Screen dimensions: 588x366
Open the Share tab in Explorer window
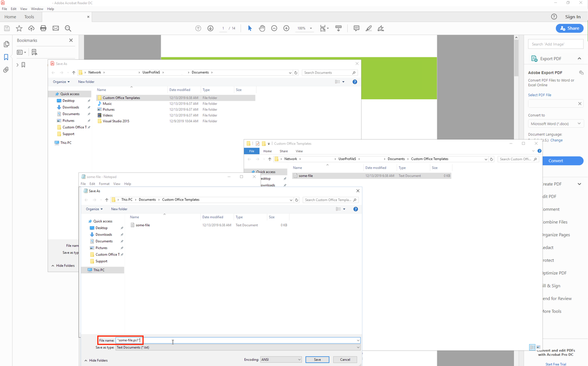pos(283,151)
